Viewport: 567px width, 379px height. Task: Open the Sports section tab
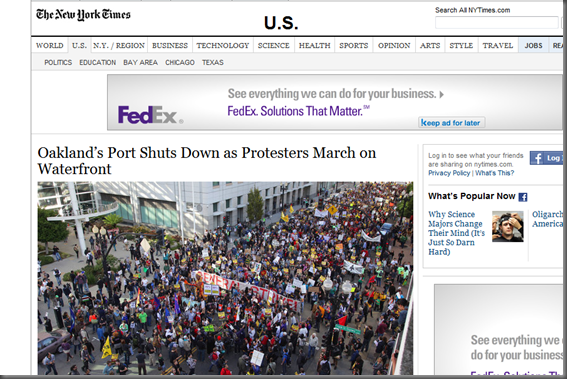[353, 46]
